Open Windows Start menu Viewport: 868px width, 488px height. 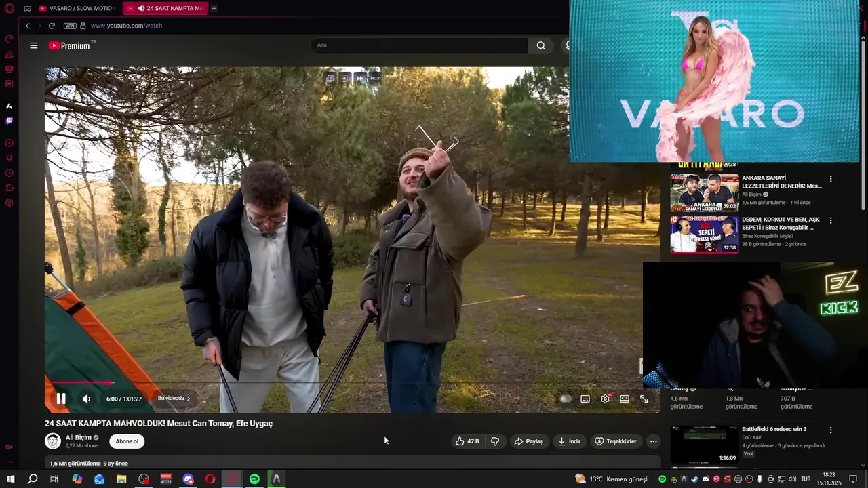point(10,479)
